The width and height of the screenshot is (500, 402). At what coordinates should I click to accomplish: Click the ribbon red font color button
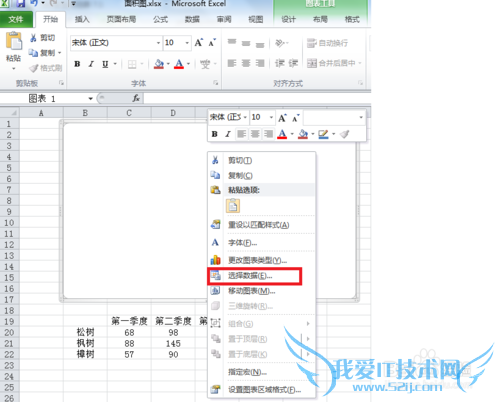tap(179, 64)
